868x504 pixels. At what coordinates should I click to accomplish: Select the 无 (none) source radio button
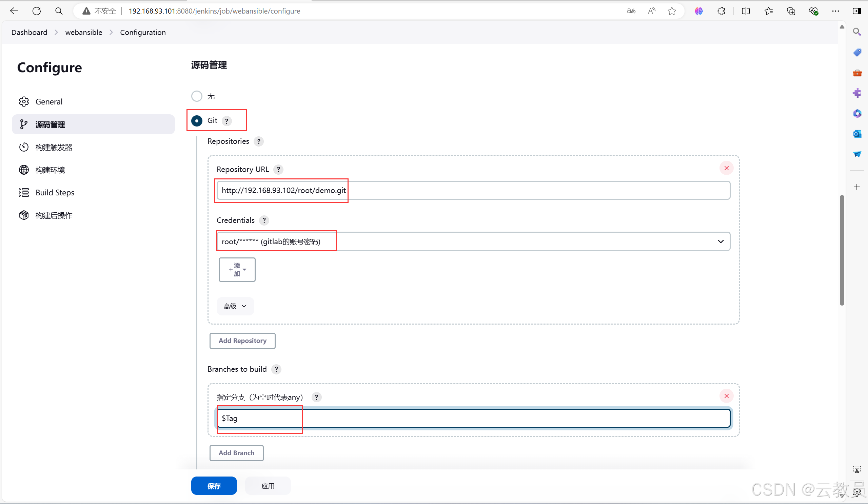click(197, 96)
